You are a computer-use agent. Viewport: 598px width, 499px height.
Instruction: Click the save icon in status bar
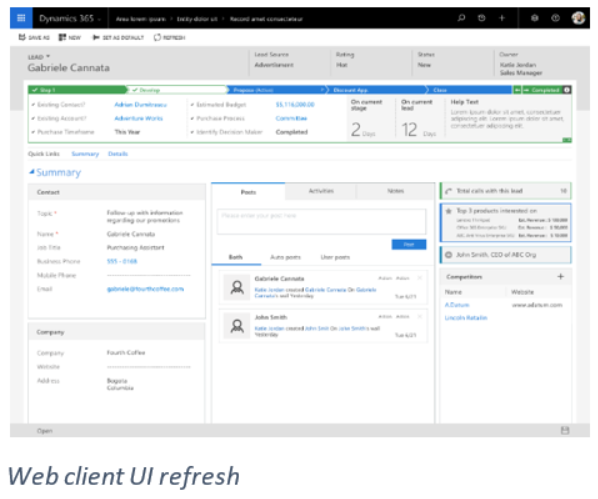coord(565,430)
